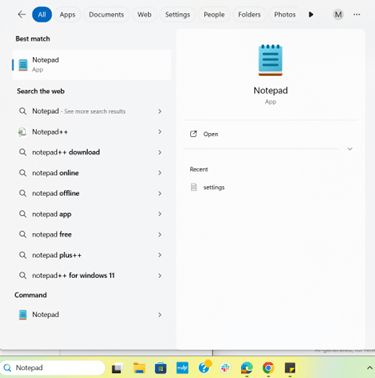Switch to the Photos filter tab

click(285, 14)
